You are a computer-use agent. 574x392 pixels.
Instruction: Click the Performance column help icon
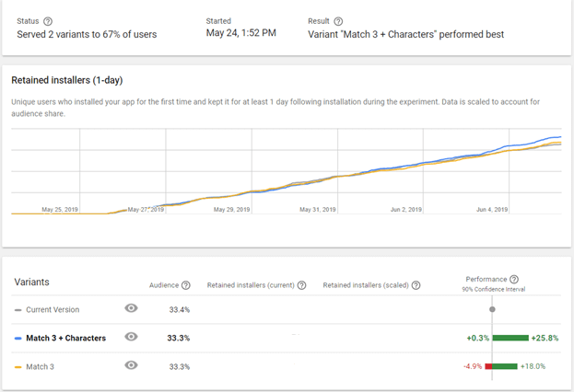pos(513,279)
